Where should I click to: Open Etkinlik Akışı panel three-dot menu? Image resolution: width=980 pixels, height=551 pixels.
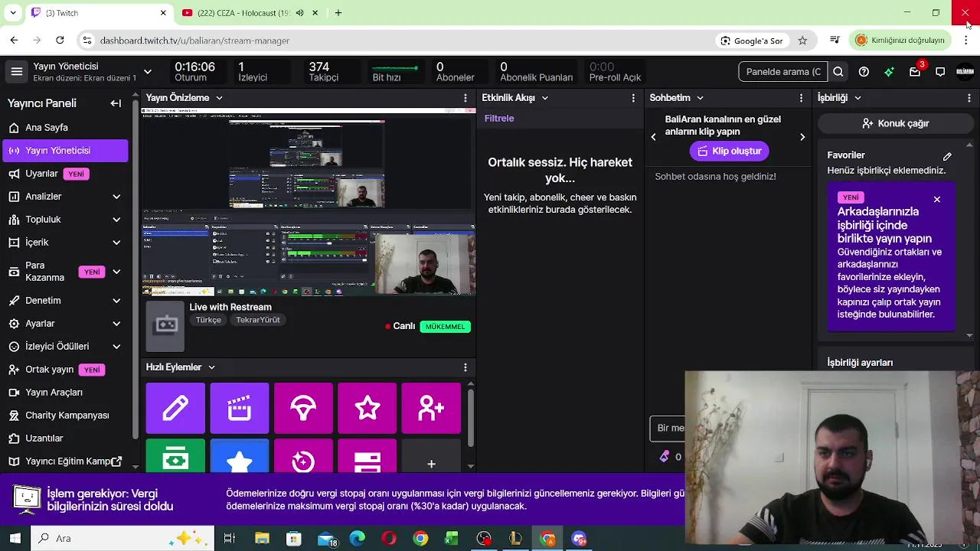[x=633, y=98]
